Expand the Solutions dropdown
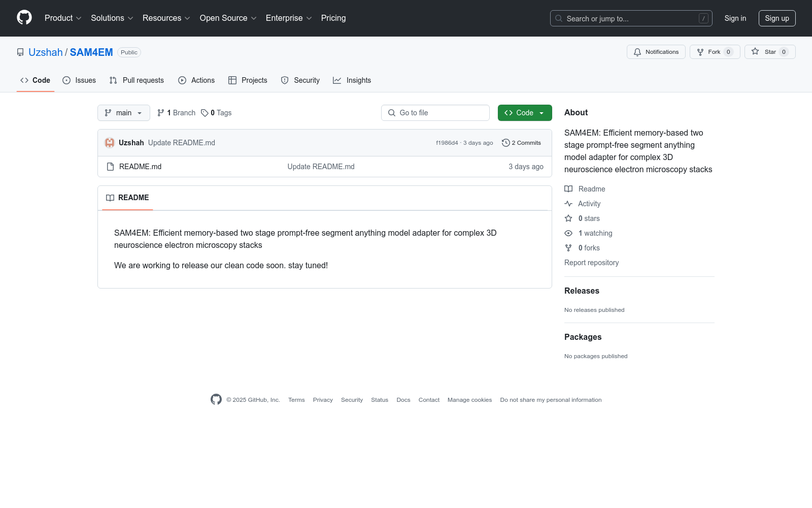The width and height of the screenshot is (812, 508). pyautogui.click(x=112, y=18)
